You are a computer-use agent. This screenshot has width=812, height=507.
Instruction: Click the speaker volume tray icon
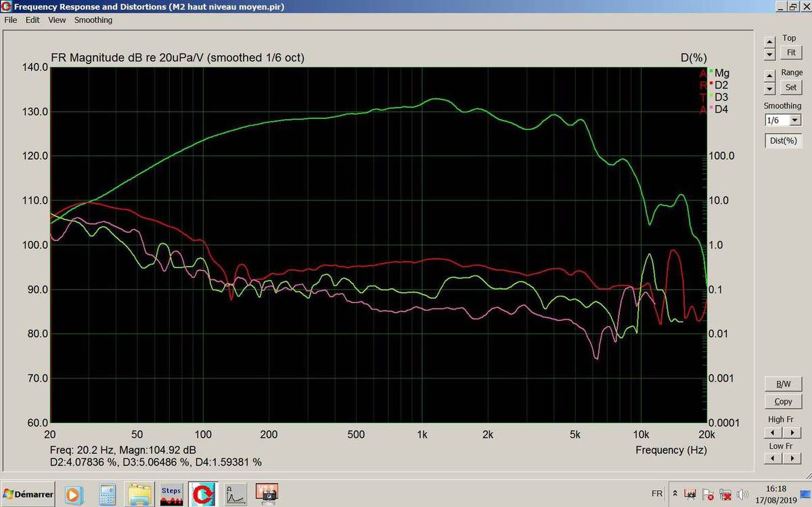[x=743, y=494]
